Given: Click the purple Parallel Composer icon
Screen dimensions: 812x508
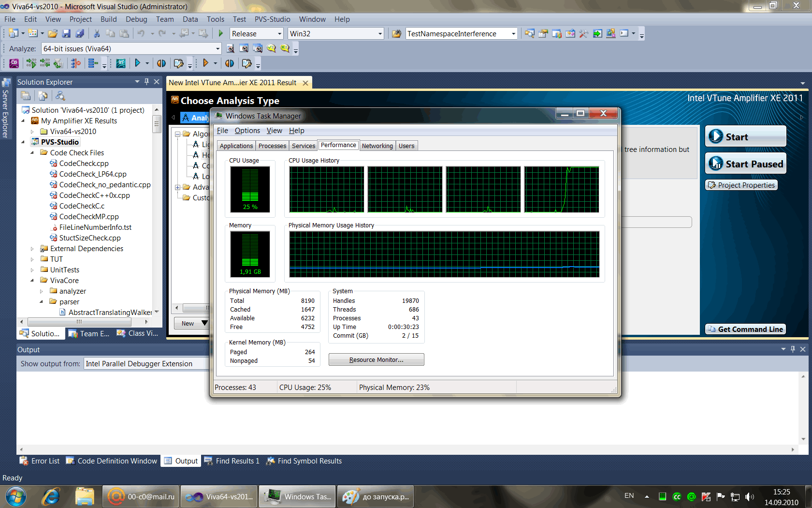Looking at the screenshot, I should 14,63.
